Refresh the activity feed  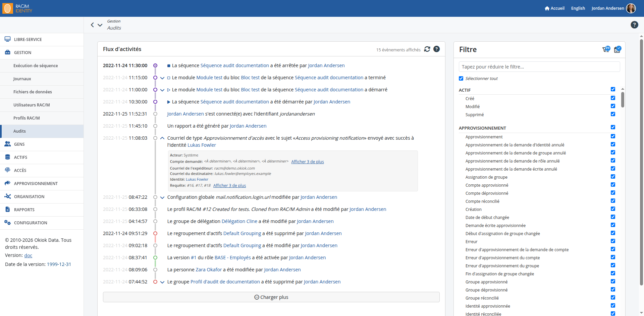click(x=427, y=49)
